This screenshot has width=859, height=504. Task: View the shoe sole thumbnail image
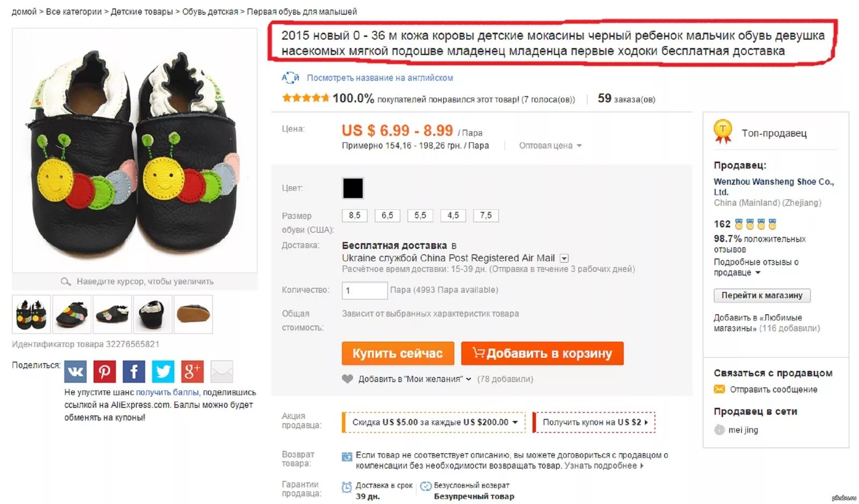(x=193, y=314)
